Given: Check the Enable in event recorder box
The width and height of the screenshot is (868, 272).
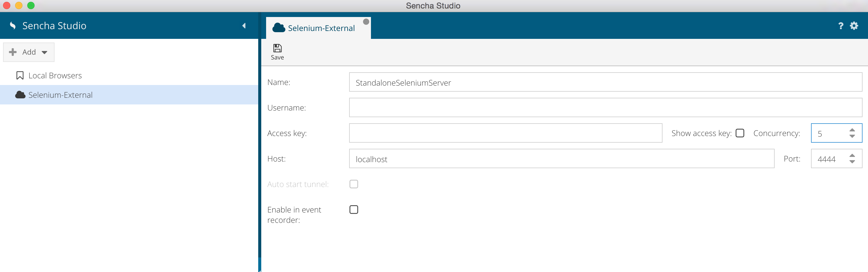Looking at the screenshot, I should (353, 209).
